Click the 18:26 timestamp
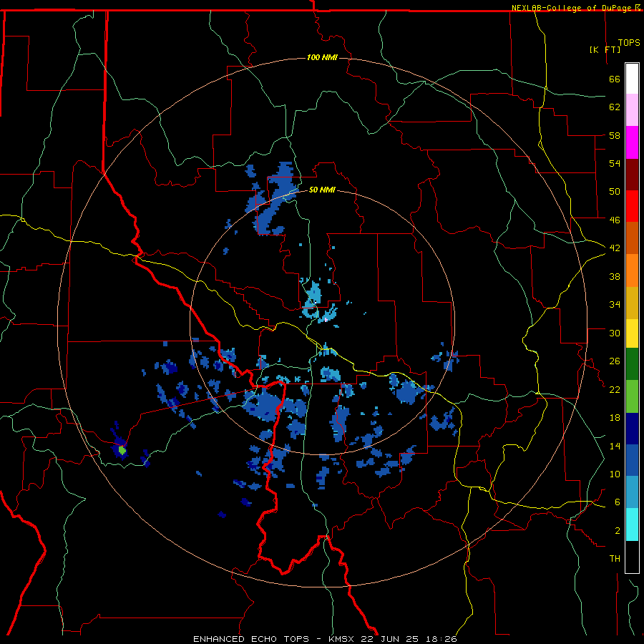The width and height of the screenshot is (644, 644). [441, 639]
